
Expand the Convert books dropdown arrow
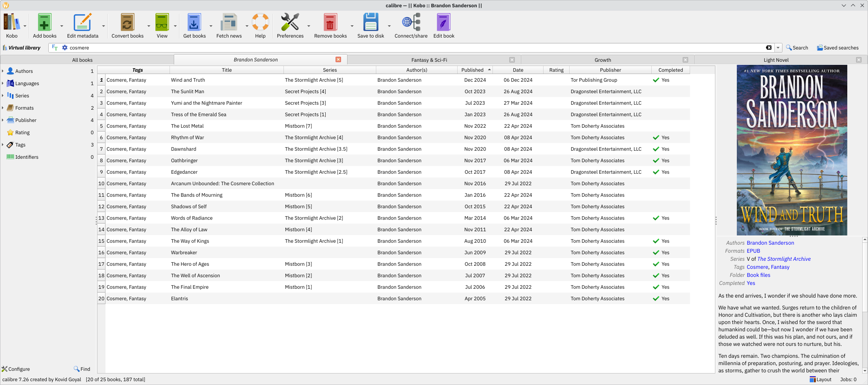(149, 26)
